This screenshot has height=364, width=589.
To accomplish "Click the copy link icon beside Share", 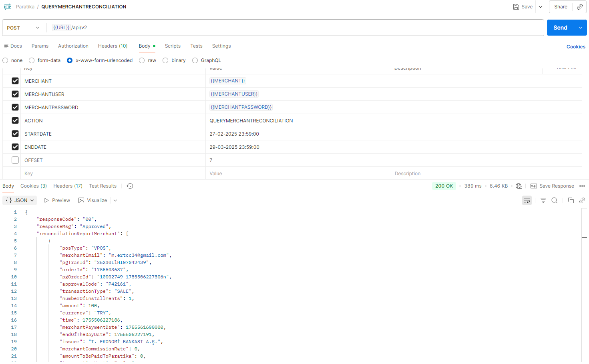I will coord(579,7).
